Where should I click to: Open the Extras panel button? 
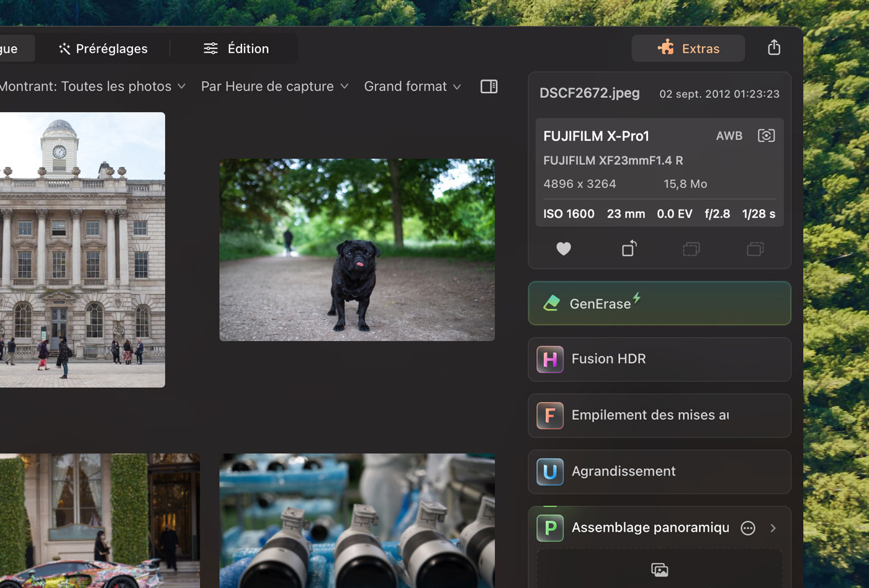688,48
